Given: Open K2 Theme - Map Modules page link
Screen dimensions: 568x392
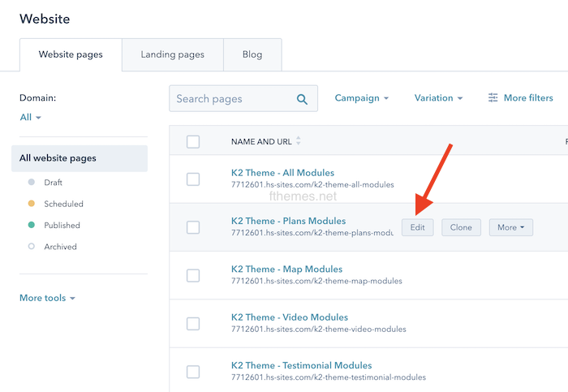Looking at the screenshot, I should click(x=286, y=269).
